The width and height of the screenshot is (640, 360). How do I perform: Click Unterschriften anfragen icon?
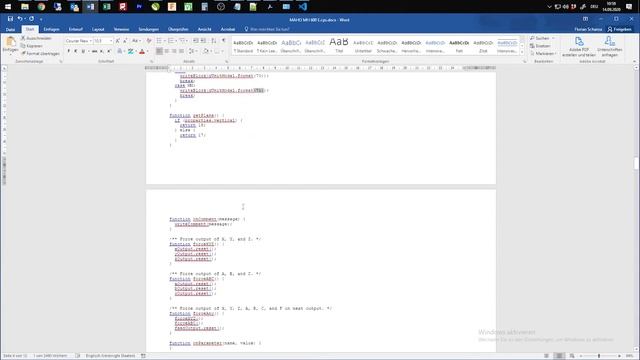coord(609,47)
